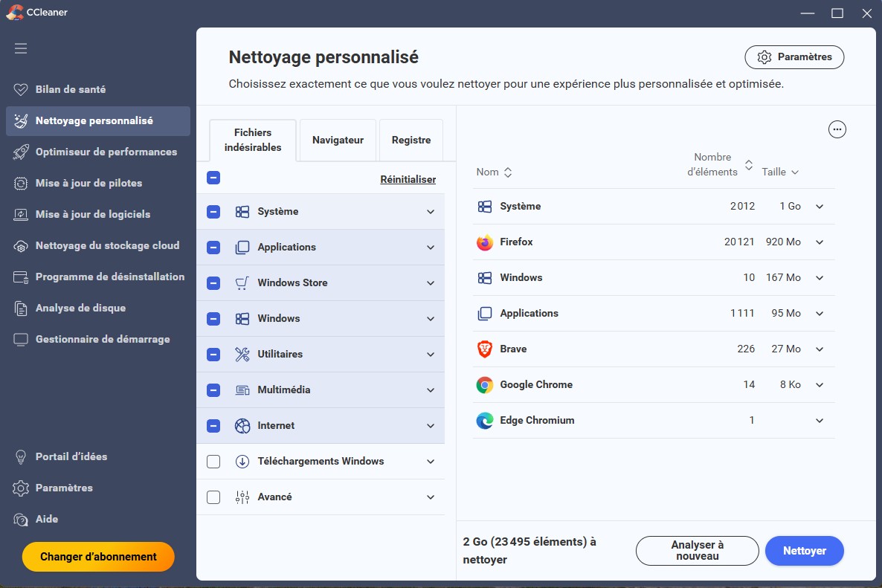
Task: Sort results by Taille column header
Action: point(780,172)
